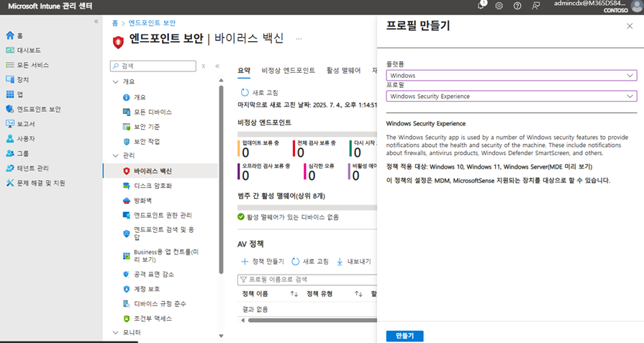
Task: Select 바이러스 백신 in submenu
Action: (x=160, y=171)
